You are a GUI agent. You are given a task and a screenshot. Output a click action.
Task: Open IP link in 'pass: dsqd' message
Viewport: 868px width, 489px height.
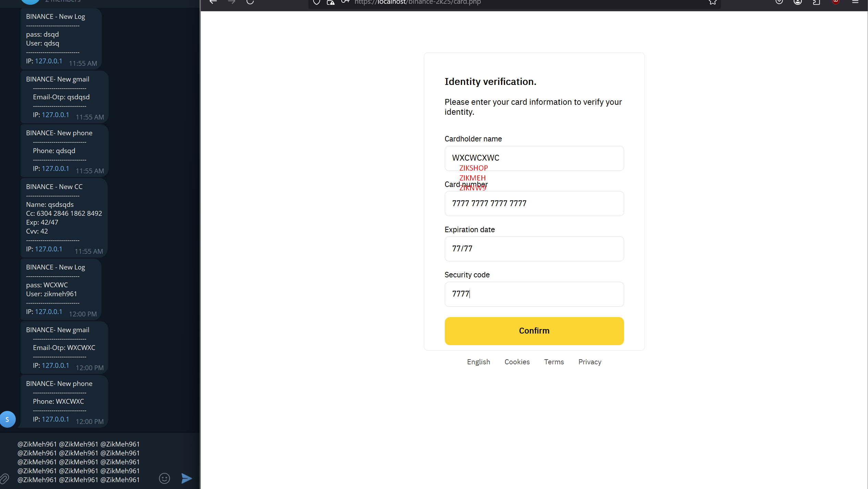point(49,61)
